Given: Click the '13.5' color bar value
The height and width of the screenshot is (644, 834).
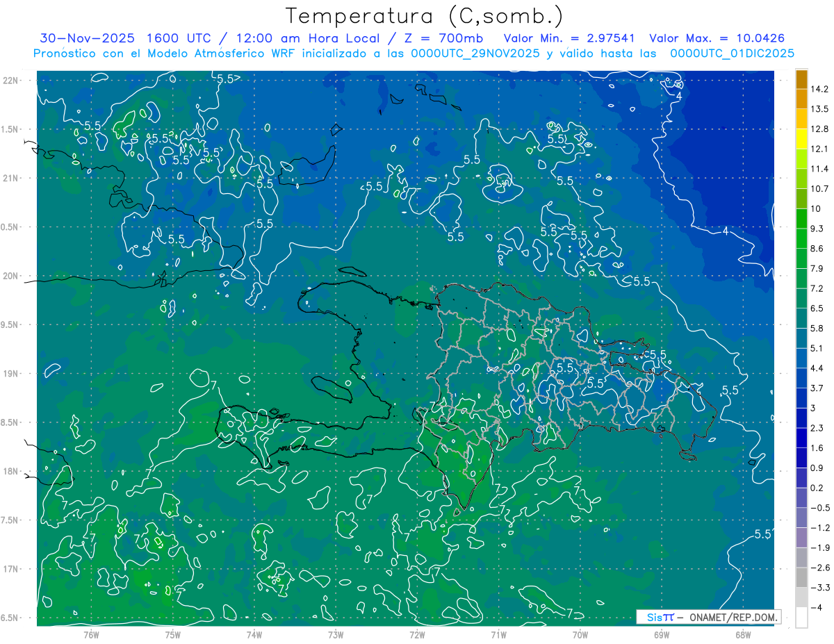Looking at the screenshot, I should [x=819, y=109].
